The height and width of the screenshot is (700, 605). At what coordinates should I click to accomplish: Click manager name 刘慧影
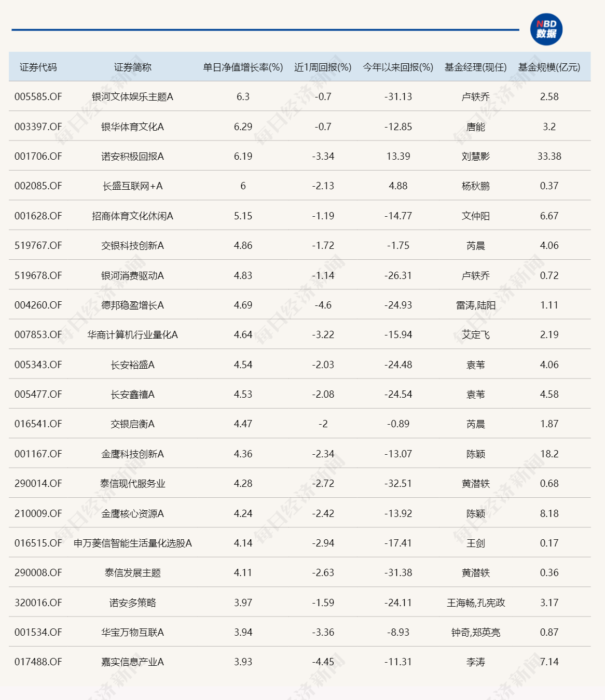click(x=476, y=156)
